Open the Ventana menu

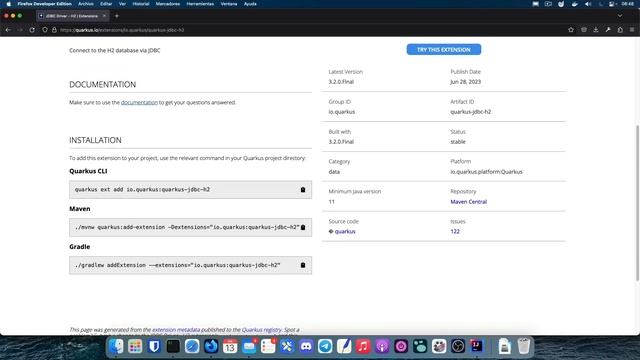pyautogui.click(x=229, y=4)
